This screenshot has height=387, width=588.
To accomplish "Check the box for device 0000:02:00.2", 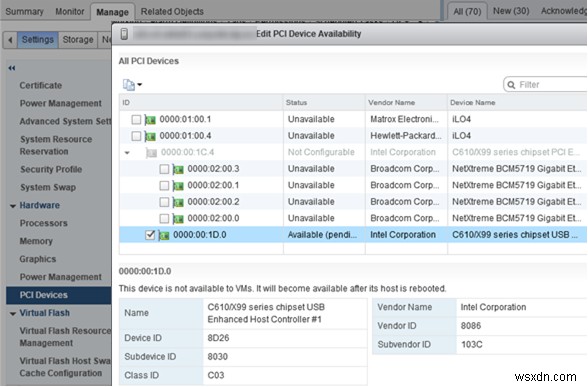I will (x=164, y=202).
